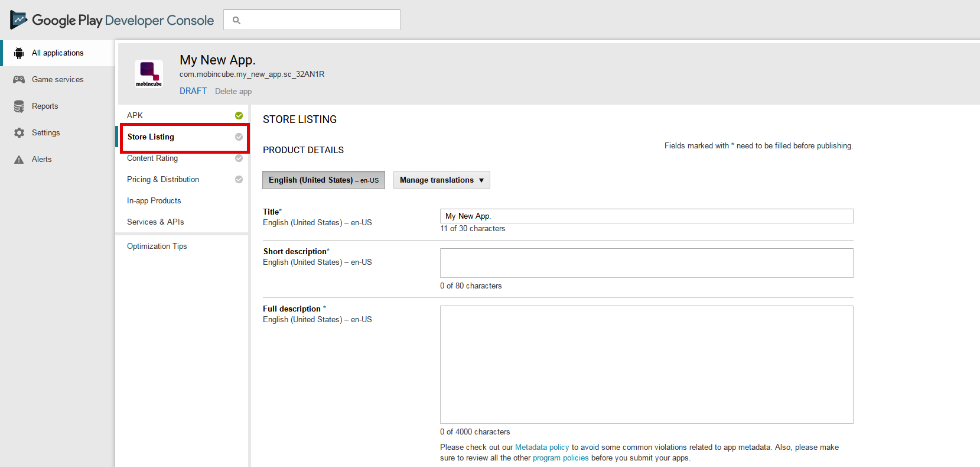The image size is (980, 467).
Task: Click the Short description* field label
Action: coord(297,251)
